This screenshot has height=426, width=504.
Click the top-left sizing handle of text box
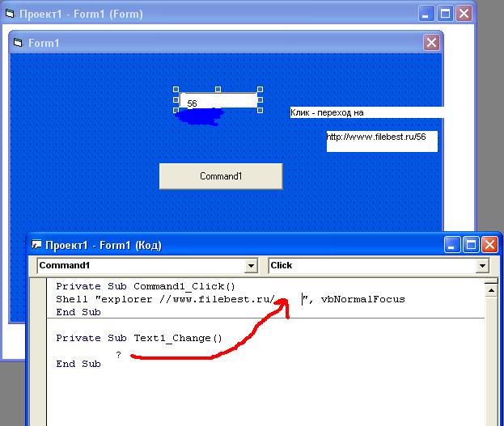pos(176,91)
